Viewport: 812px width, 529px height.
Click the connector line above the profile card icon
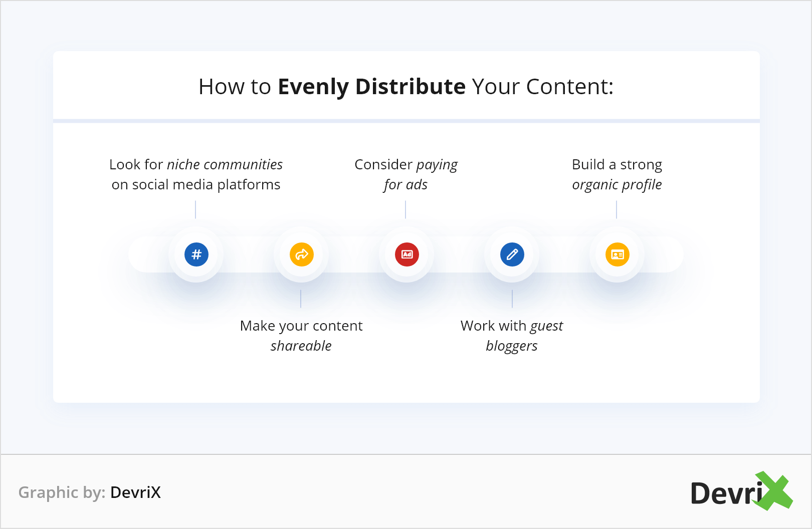(617, 209)
